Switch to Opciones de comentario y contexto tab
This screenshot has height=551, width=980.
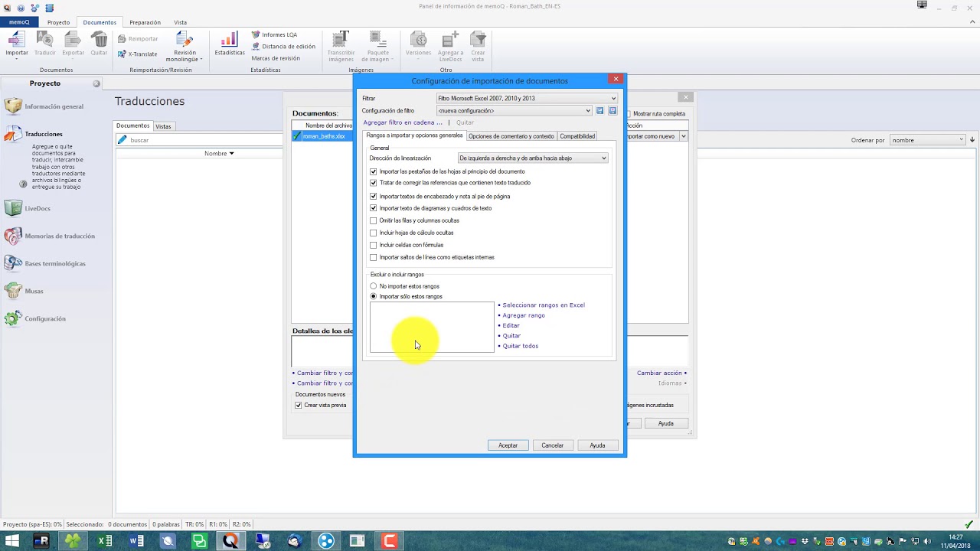point(511,136)
